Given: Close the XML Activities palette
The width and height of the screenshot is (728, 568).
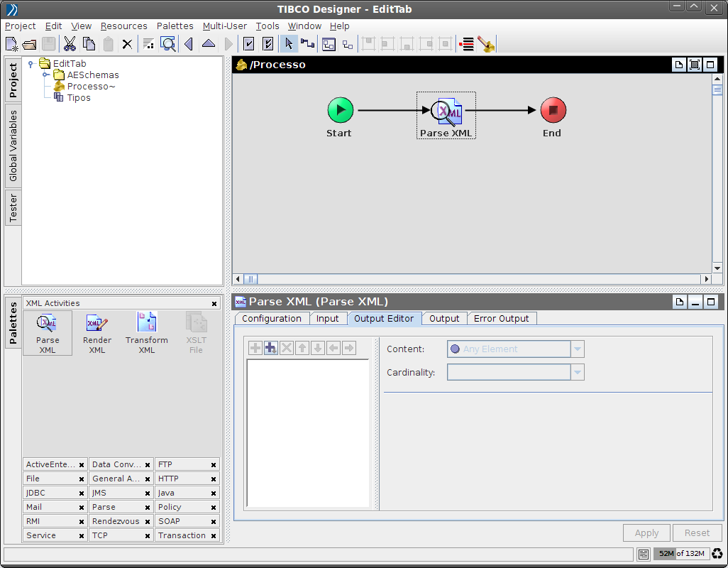Looking at the screenshot, I should (214, 303).
